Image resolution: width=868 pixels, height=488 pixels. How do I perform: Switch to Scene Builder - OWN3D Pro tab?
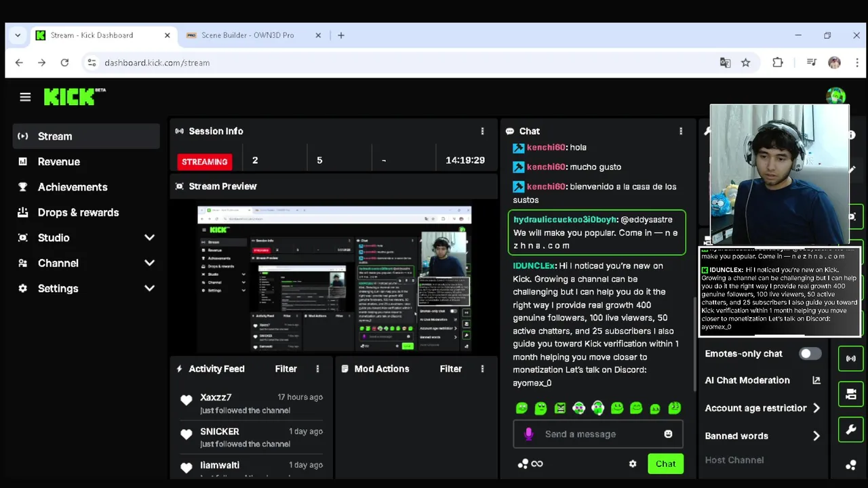254,35
